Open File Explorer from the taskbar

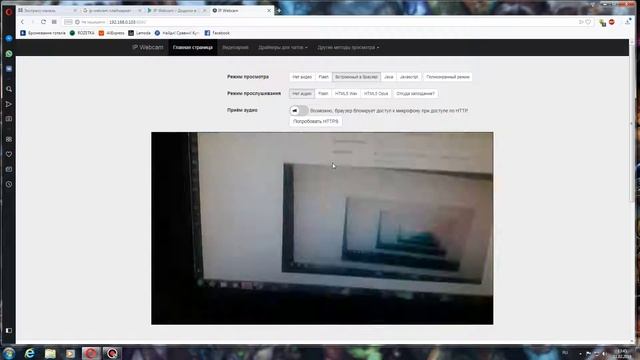tap(50, 353)
